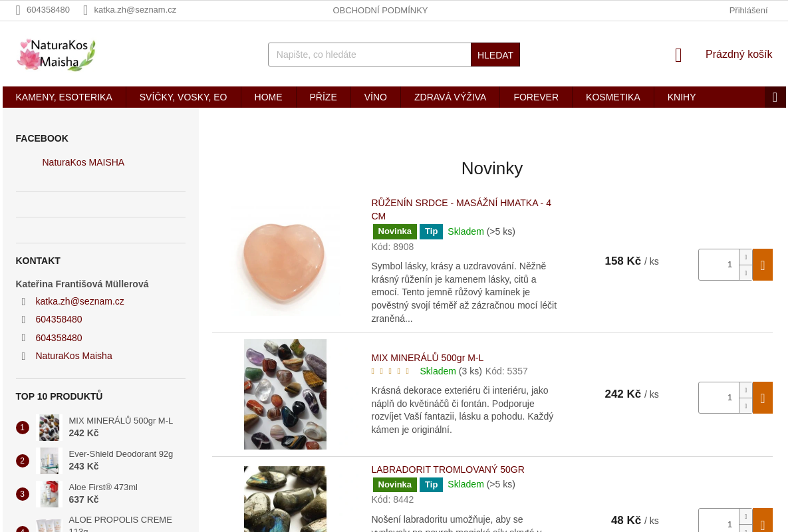Increase quantity for Růženín srdce
Image resolution: width=798 pixels, height=532 pixels.
745,257
